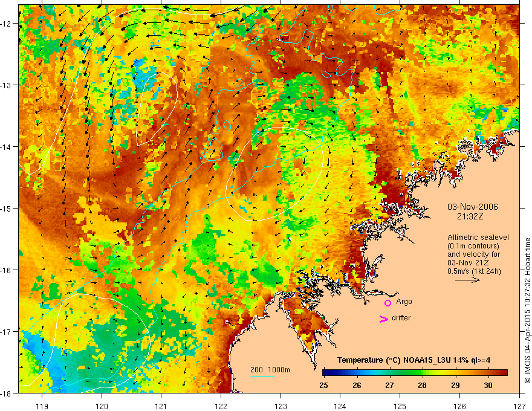Click the longitude axis label 125
Screen dimensions: 532x411
(400, 406)
